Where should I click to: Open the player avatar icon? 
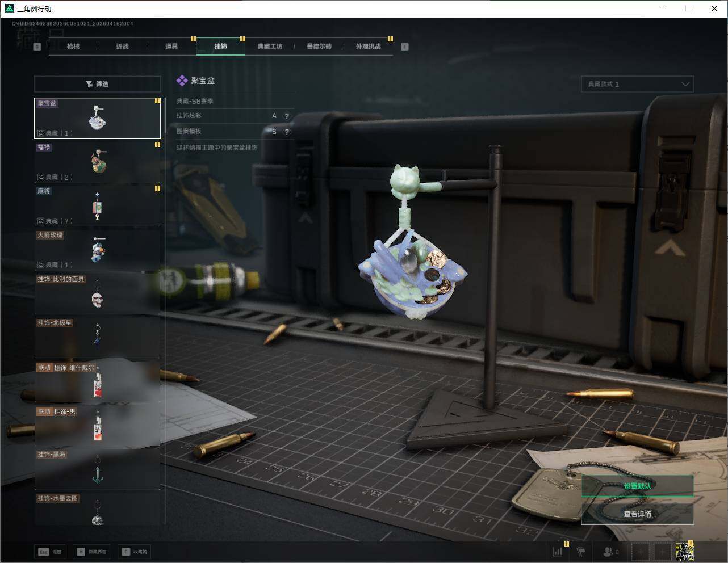(x=684, y=552)
